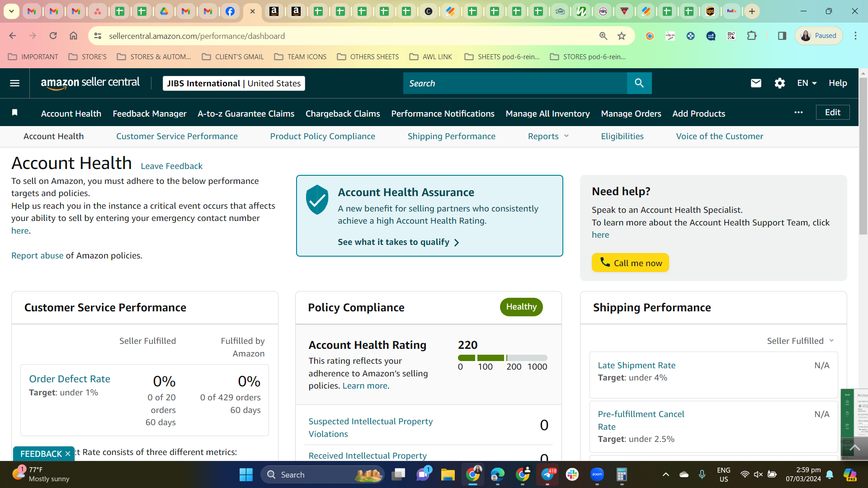Click the Seller Central search field
This screenshot has height=488, width=868.
(515, 83)
